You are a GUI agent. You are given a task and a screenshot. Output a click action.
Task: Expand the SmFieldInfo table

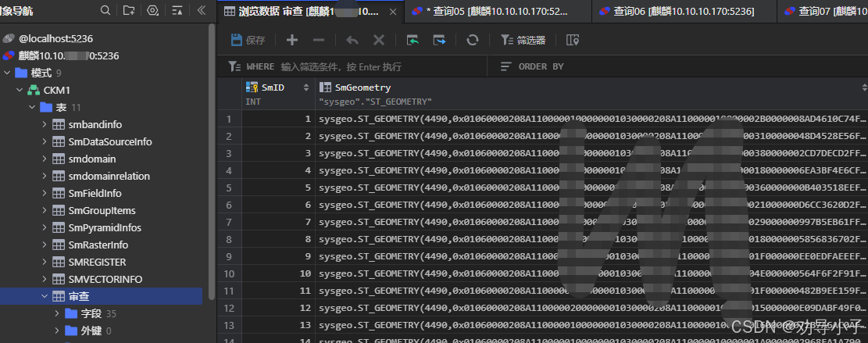coord(45,193)
